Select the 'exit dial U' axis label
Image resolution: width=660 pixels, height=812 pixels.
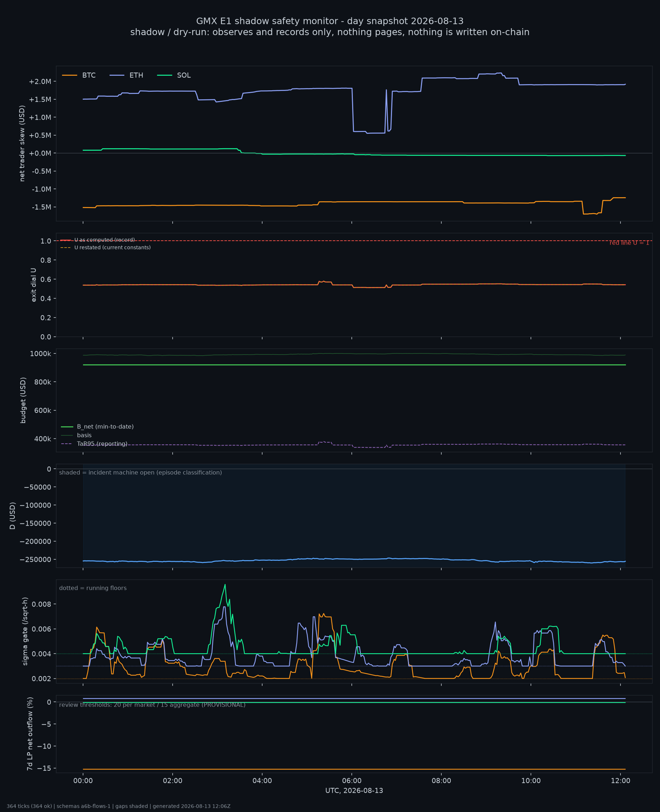pos(33,285)
